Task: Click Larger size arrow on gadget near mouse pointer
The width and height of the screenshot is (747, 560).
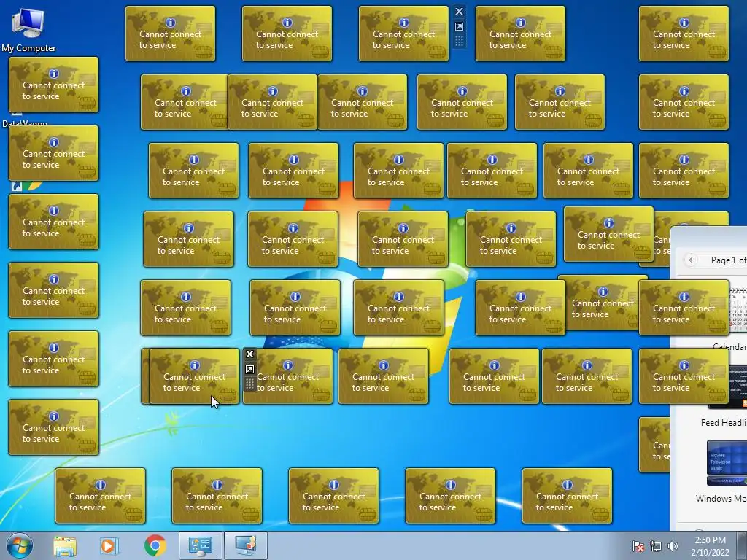Action: [249, 369]
